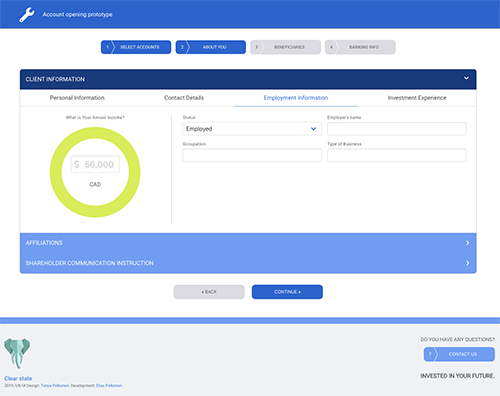Click into the Occupation input field
The height and width of the screenshot is (396, 500).
click(252, 155)
